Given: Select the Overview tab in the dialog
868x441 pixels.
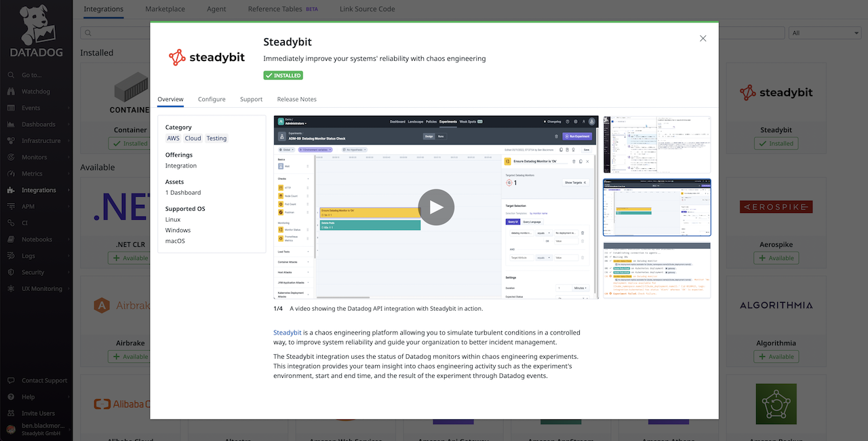Looking at the screenshot, I should click(170, 99).
